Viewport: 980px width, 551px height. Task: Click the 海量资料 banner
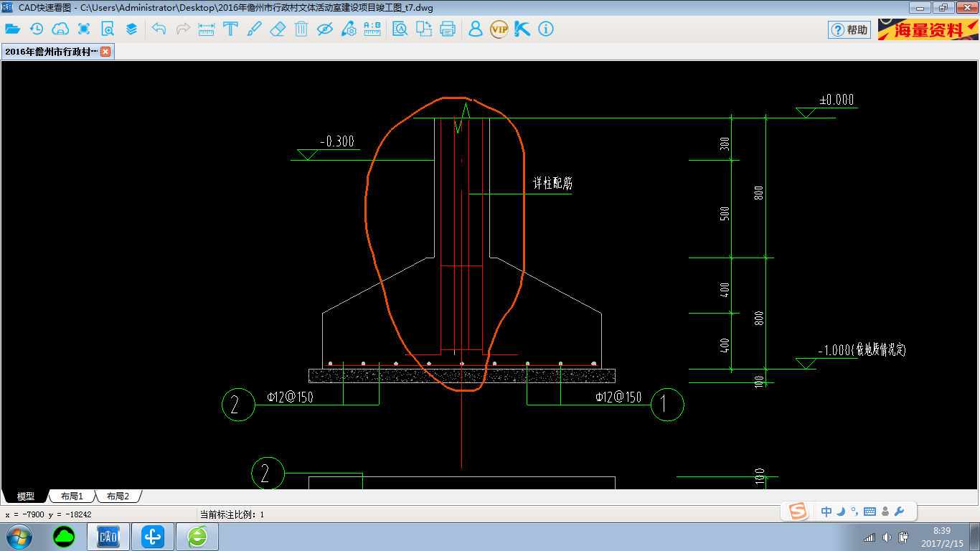928,29
